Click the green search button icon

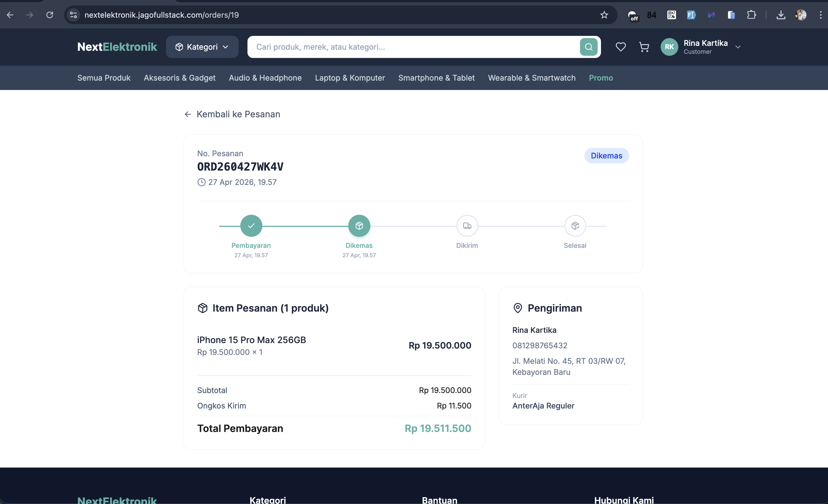588,47
